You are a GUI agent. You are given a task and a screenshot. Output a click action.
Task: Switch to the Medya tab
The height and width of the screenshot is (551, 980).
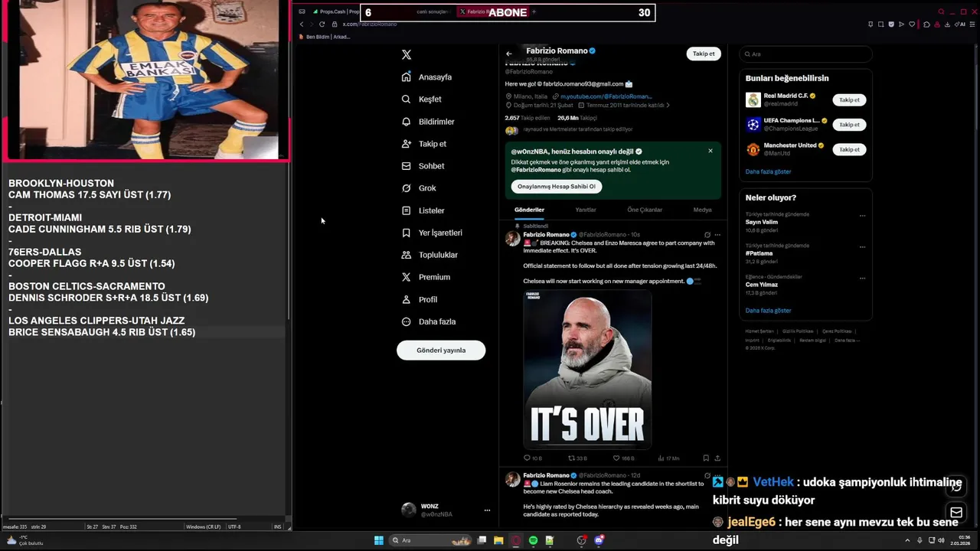[x=702, y=210]
